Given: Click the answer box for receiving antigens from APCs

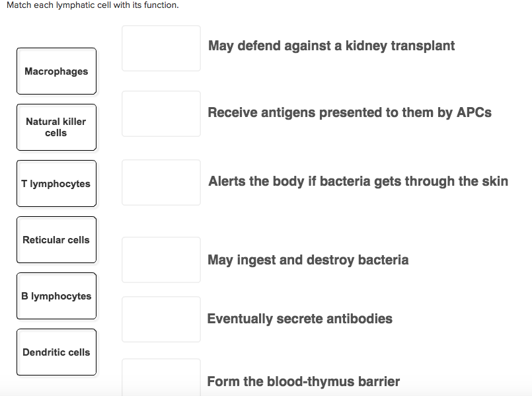Looking at the screenshot, I should pos(161,113).
